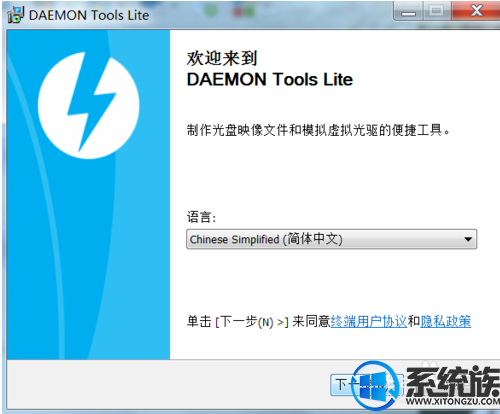Minimize the DAEMON Tools Lite window
500x414 pixels.
(408, 12)
